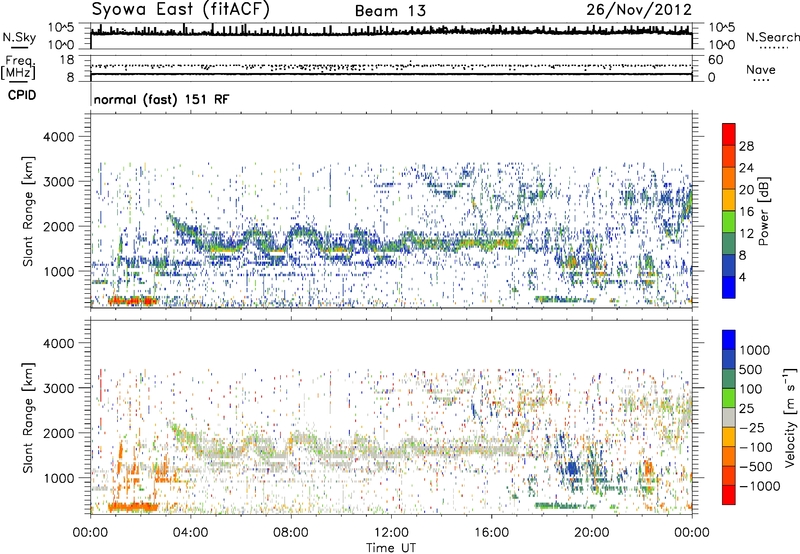Image resolution: width=800 pixels, height=554 pixels.
Task: Click the '18' frequency tick label
Action: tap(67, 60)
